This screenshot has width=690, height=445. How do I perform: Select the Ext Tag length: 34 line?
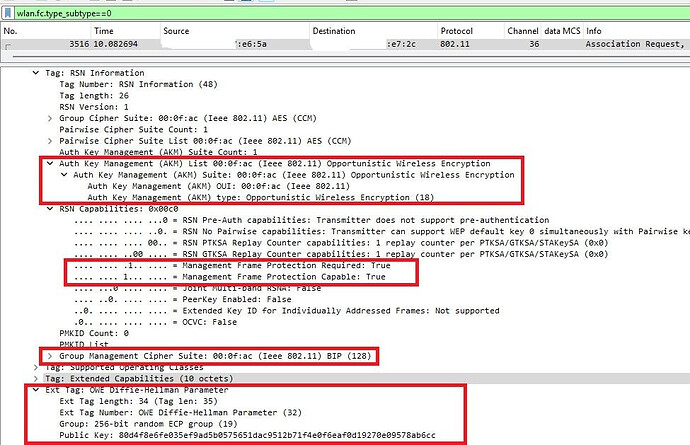pos(138,401)
